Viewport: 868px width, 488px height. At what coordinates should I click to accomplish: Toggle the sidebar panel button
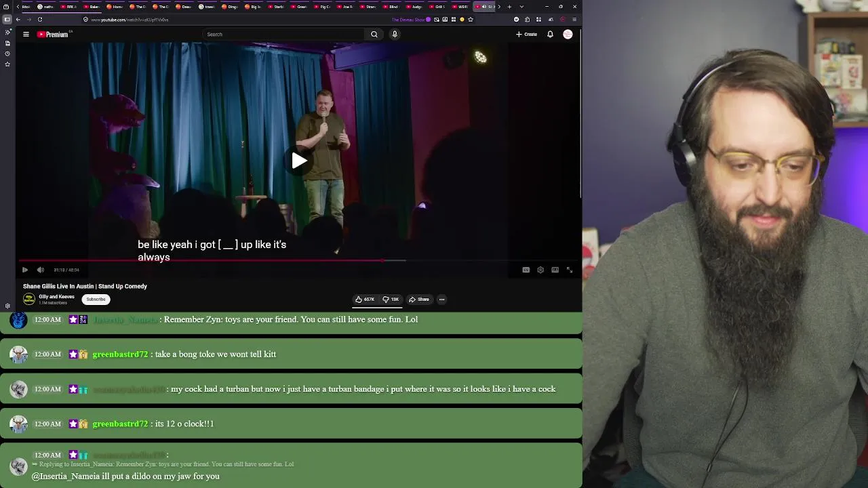coord(7,20)
